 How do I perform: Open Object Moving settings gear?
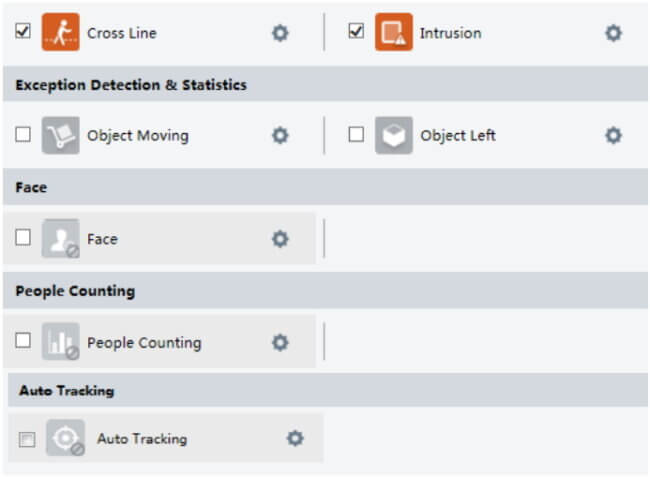[x=280, y=135]
